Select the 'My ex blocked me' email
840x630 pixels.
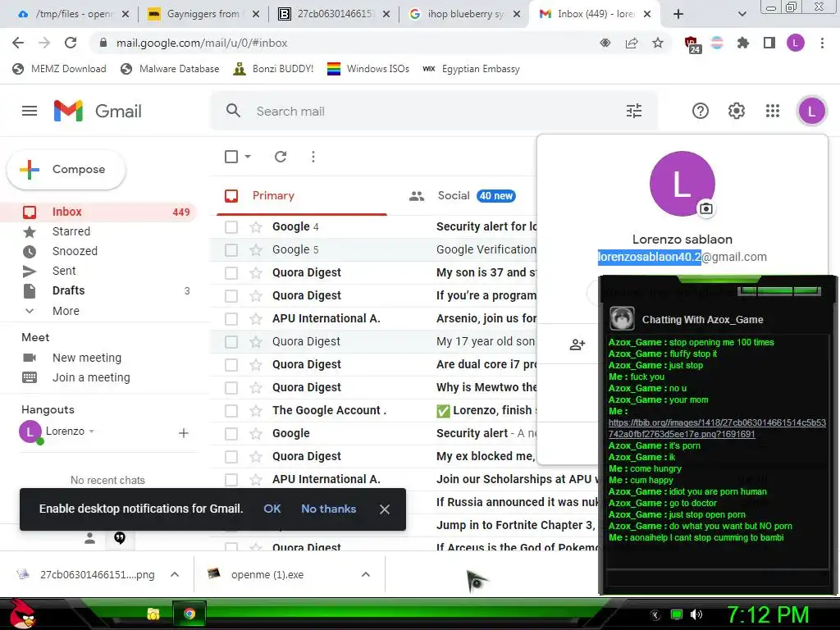(x=231, y=456)
